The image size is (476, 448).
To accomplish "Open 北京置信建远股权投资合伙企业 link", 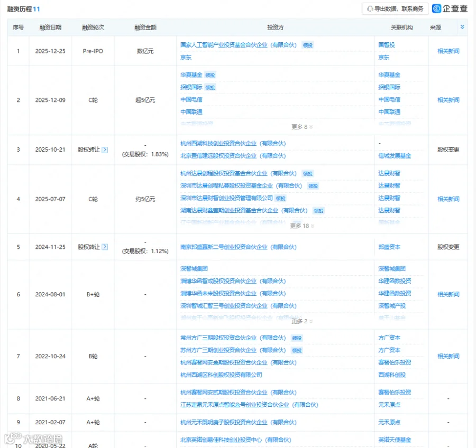I will (233, 156).
